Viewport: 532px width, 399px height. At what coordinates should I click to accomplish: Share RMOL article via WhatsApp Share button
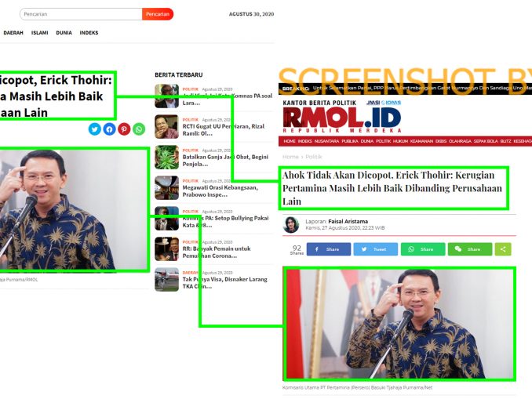click(x=423, y=249)
